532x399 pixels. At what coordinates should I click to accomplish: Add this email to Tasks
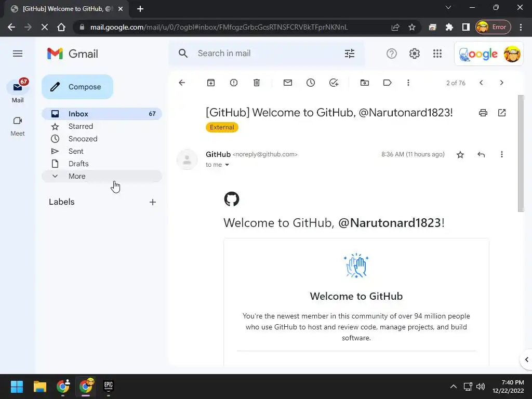334,83
